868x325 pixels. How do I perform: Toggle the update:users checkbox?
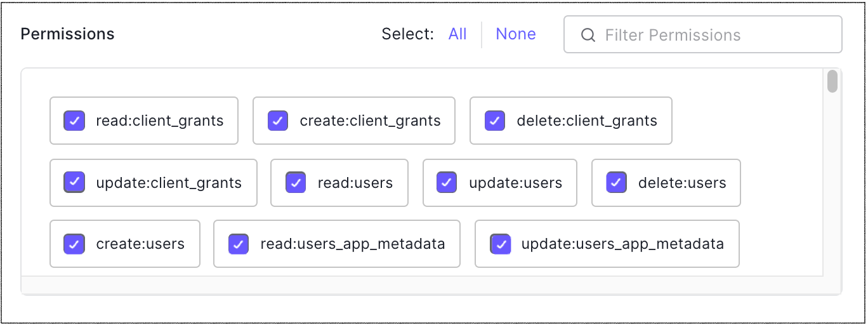point(447,183)
